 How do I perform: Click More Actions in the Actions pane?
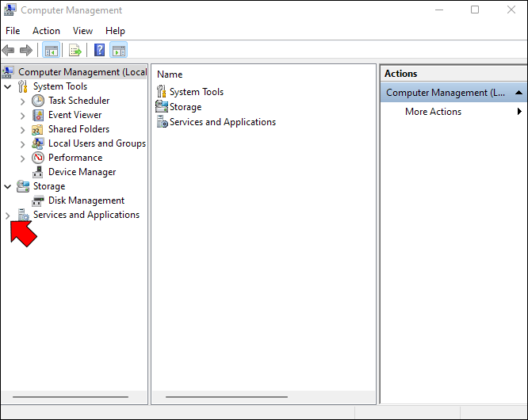tap(433, 112)
